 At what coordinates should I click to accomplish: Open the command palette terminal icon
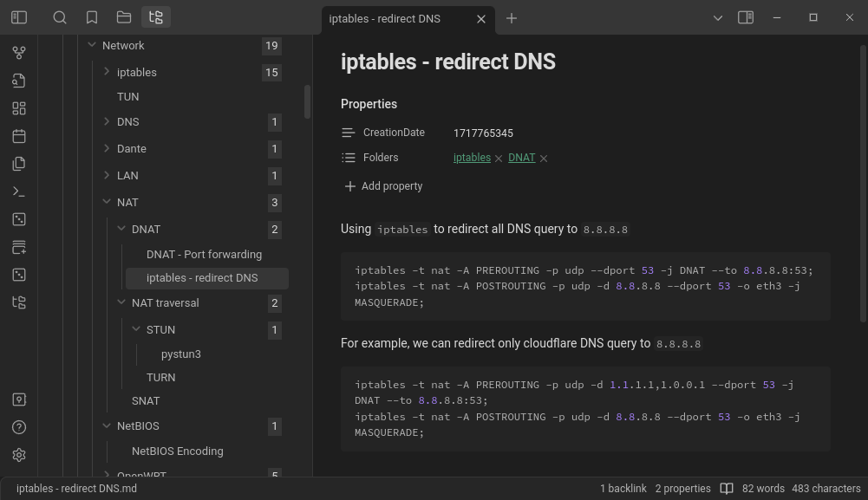coord(19,192)
